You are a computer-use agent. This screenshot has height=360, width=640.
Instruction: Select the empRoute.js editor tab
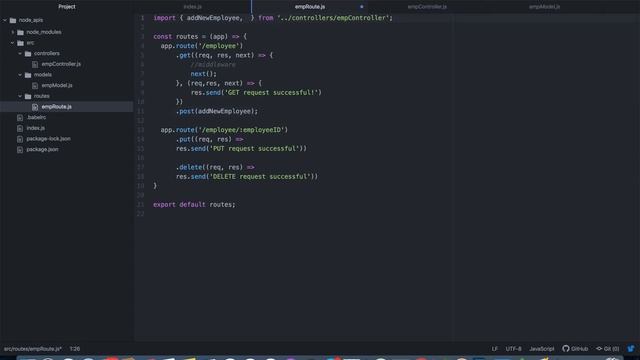pos(310,7)
